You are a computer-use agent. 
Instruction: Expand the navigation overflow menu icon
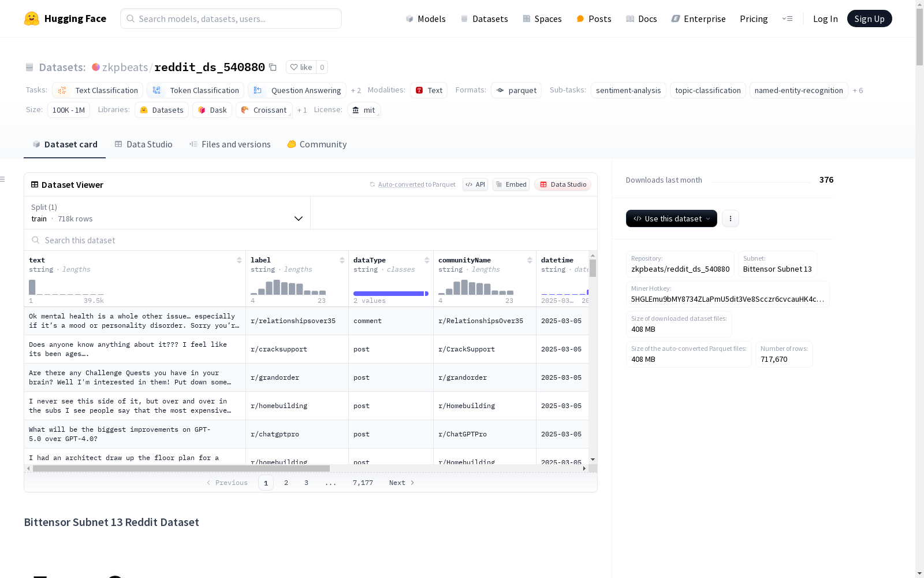click(x=787, y=18)
